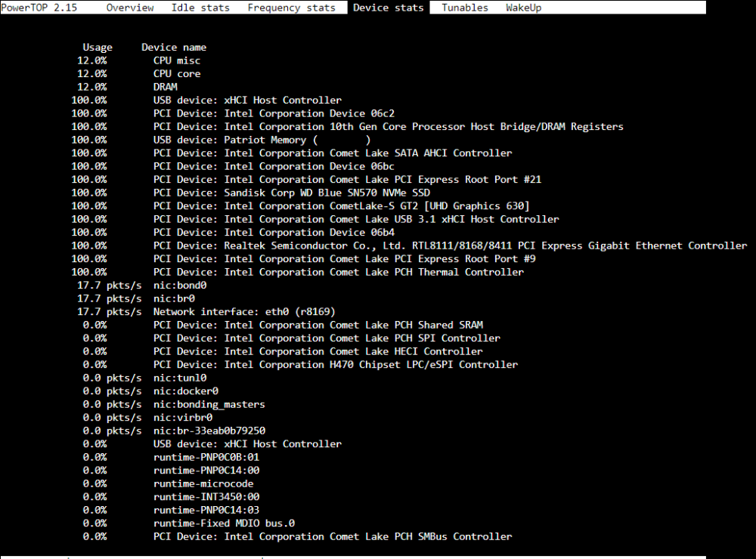The height and width of the screenshot is (559, 756).
Task: Select the Comet Lake SATA AHCI Controller row
Action: tap(292, 153)
